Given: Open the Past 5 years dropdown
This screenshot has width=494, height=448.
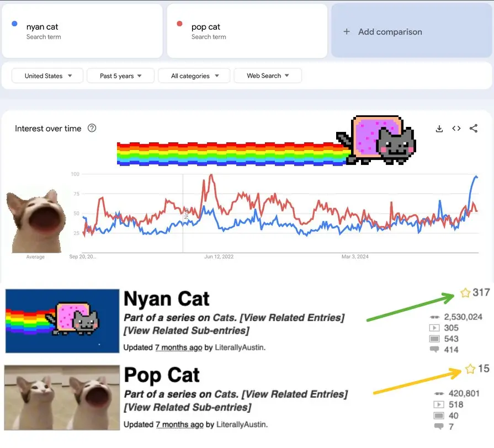Looking at the screenshot, I should coord(121,76).
